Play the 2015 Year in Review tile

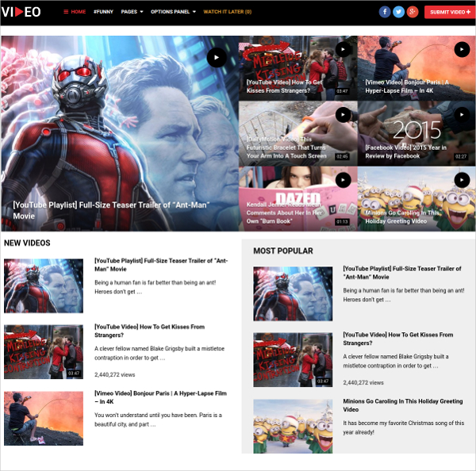pos(461,115)
